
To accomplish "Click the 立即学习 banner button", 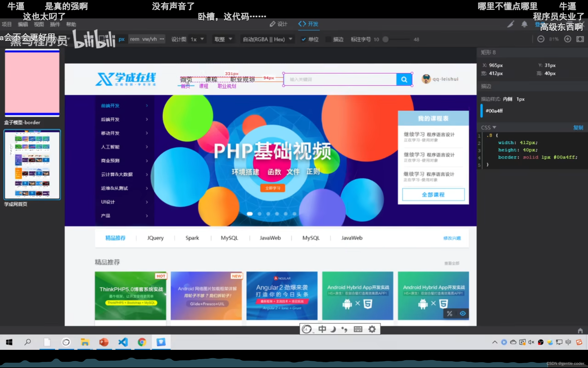I will [x=273, y=188].
